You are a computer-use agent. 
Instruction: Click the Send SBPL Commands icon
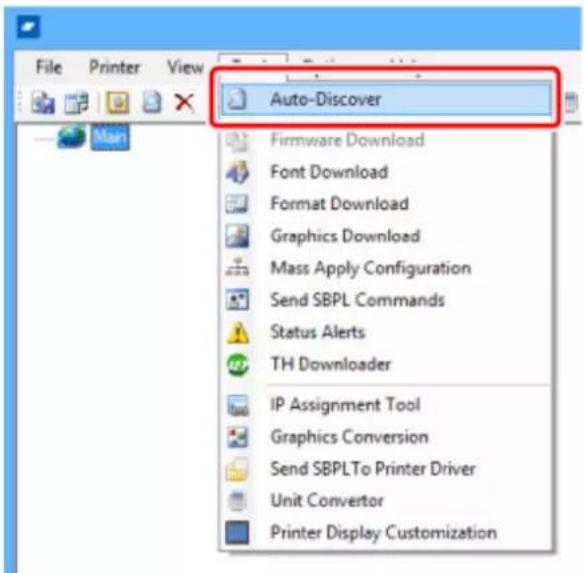click(237, 300)
